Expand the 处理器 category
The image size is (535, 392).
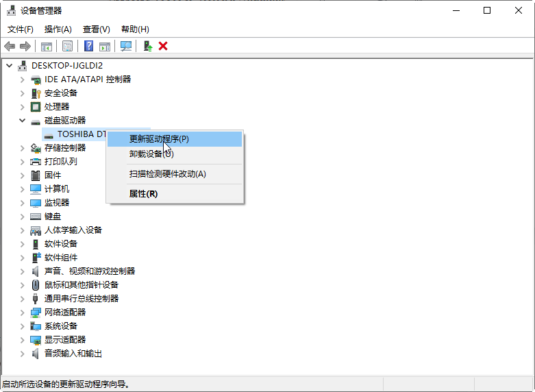point(22,107)
